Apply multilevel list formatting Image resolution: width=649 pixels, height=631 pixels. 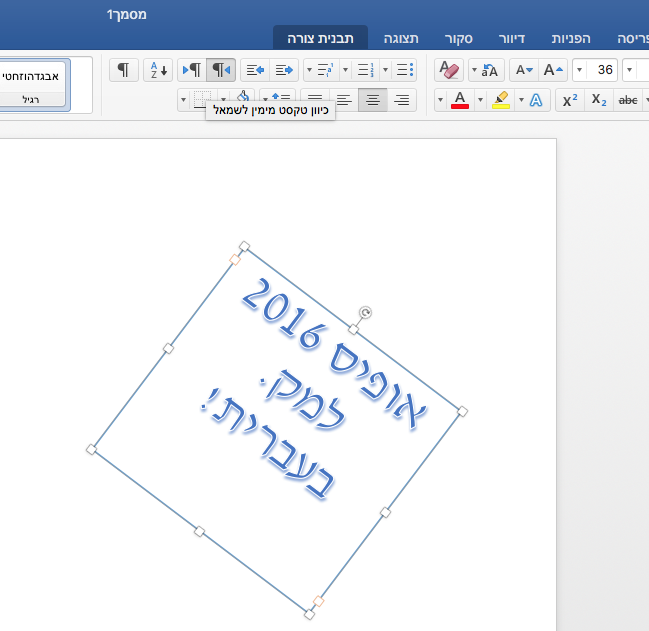tap(326, 70)
